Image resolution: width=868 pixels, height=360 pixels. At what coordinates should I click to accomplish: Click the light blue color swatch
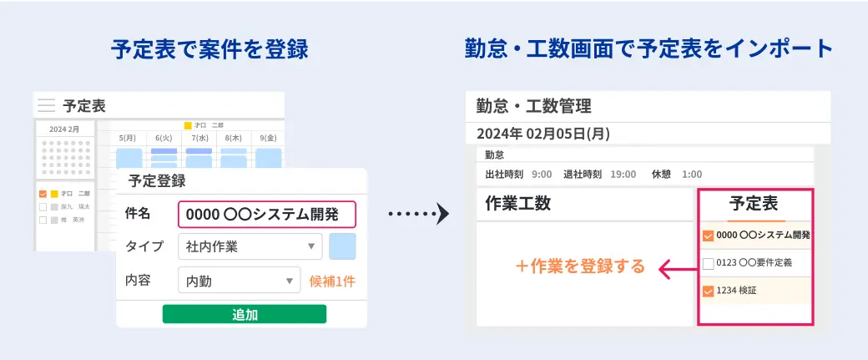click(x=342, y=246)
